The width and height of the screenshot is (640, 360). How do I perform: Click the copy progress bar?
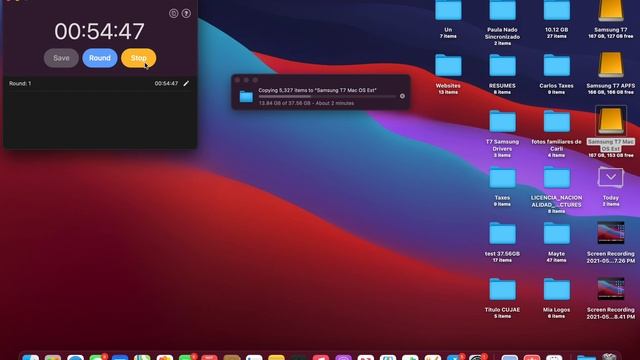[327, 97]
